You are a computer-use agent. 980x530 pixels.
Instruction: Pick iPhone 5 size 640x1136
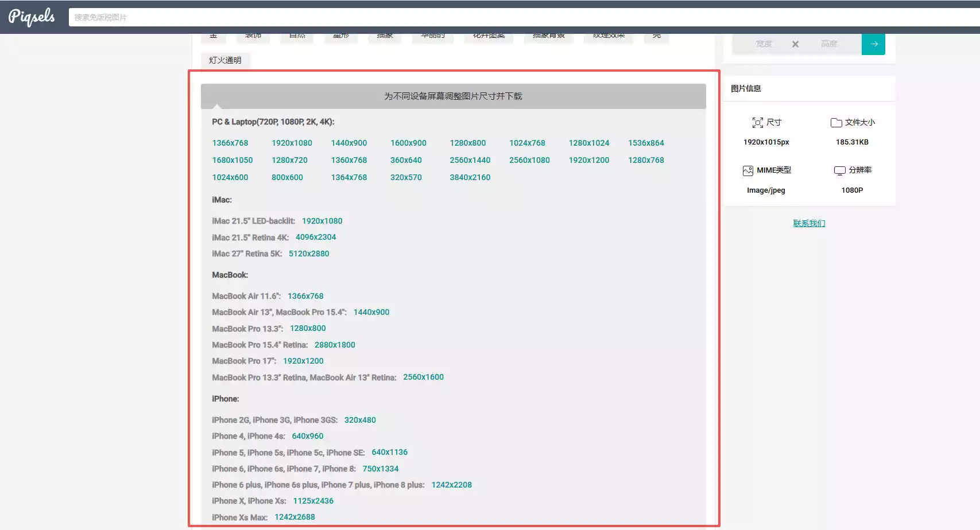coord(390,453)
